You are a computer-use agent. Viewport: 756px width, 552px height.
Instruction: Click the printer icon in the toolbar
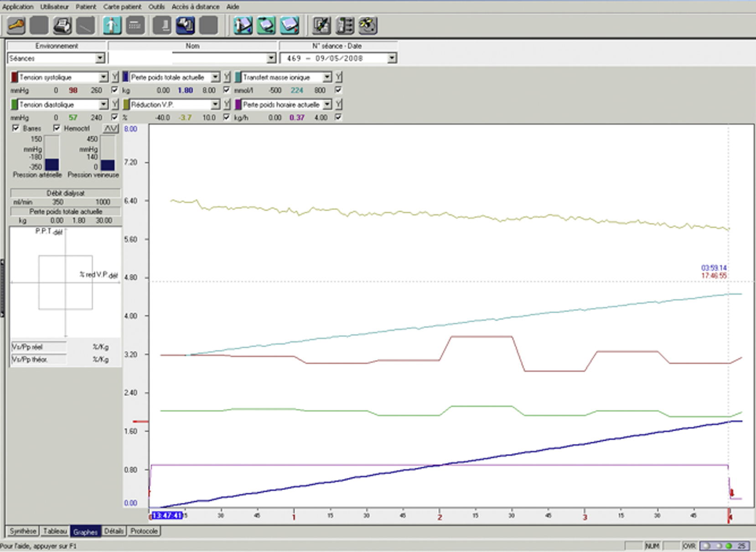[62, 26]
